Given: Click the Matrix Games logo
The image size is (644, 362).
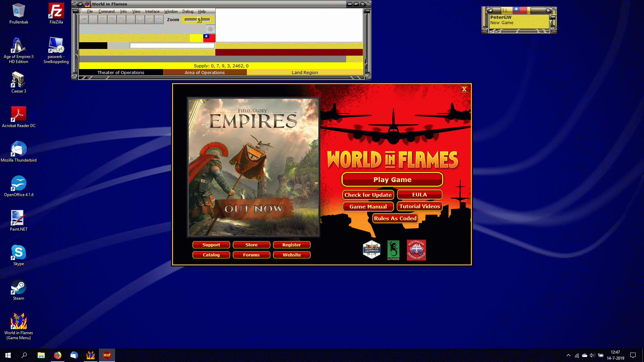Looking at the screenshot, I should (x=372, y=250).
